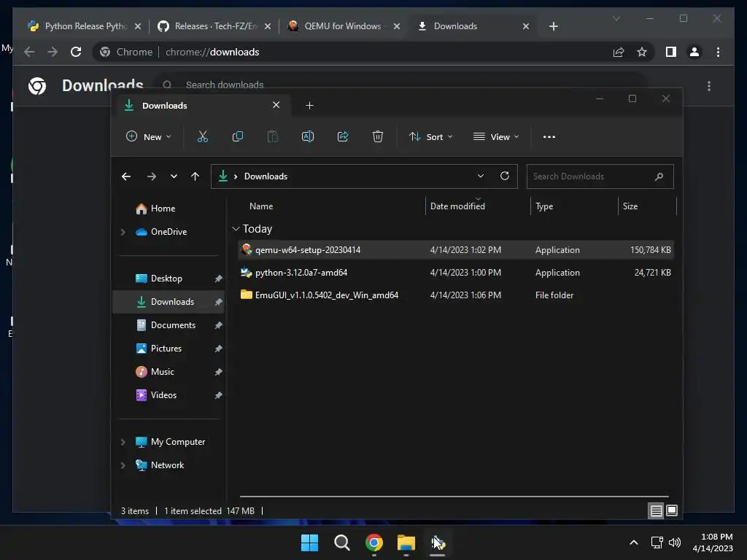Click File Explorer icon on the taskbar
The image size is (747, 560).
click(x=406, y=542)
